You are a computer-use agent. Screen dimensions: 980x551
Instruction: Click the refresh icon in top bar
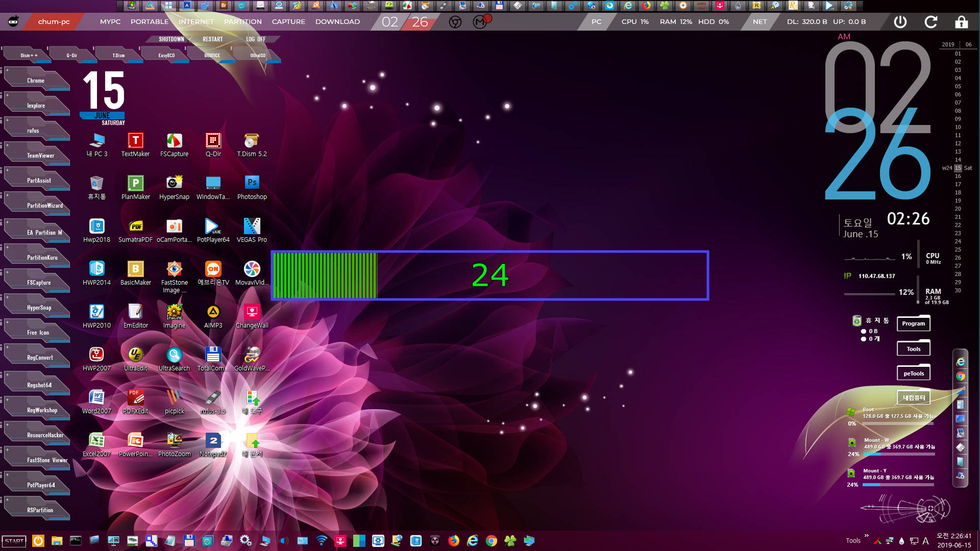coord(931,22)
